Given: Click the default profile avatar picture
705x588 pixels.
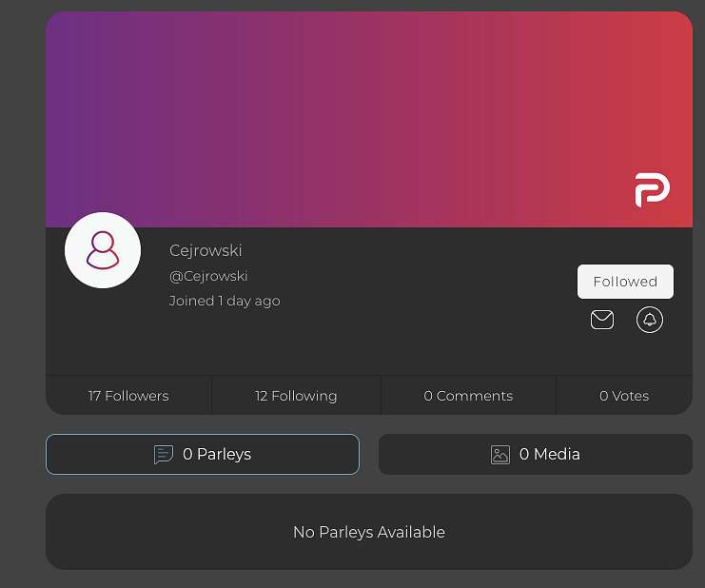Looking at the screenshot, I should [x=103, y=250].
